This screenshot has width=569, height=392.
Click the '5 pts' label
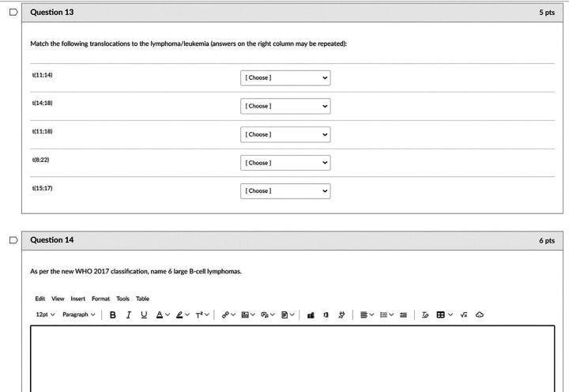[547, 13]
